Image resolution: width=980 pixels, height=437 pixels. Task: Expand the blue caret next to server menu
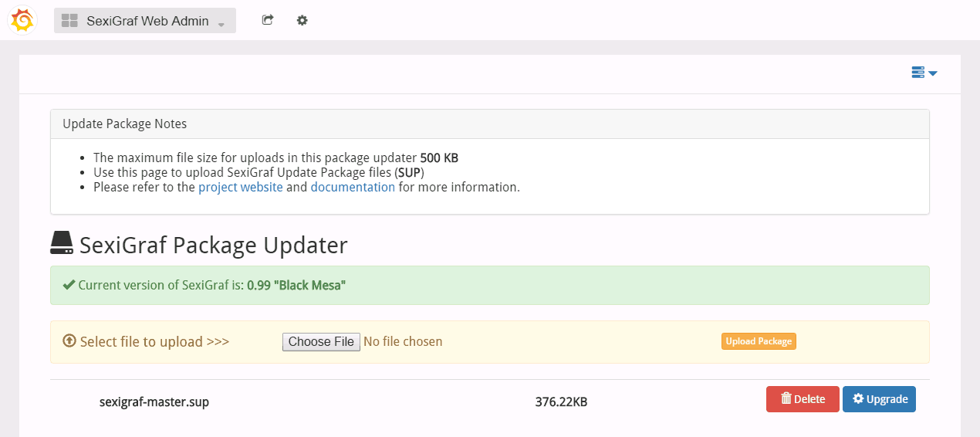point(933,73)
